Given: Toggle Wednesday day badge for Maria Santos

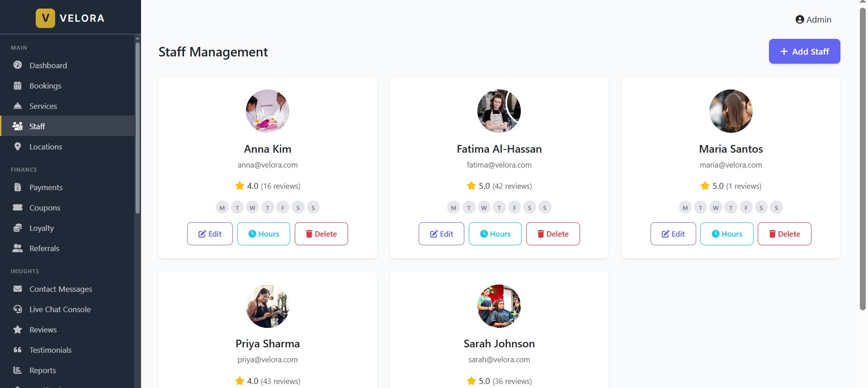Looking at the screenshot, I should 716,208.
